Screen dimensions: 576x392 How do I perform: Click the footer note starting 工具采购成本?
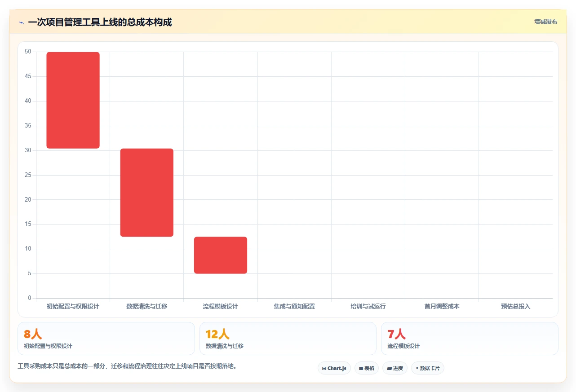pyautogui.click(x=127, y=366)
